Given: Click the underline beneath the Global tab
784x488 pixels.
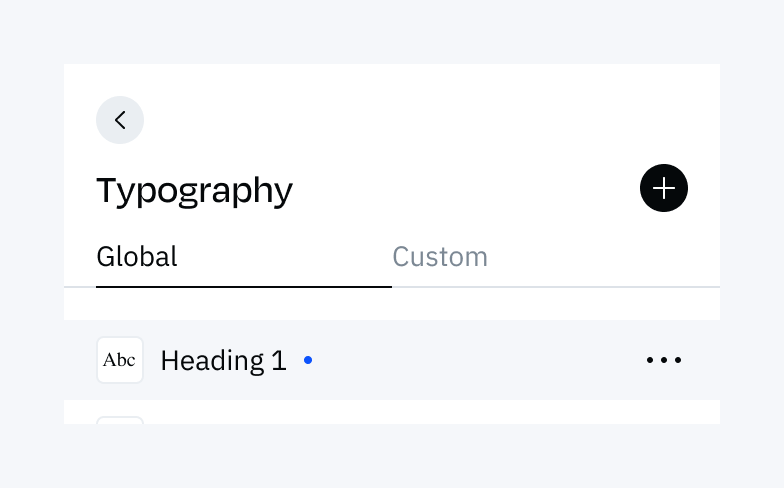Looking at the screenshot, I should point(244,287).
